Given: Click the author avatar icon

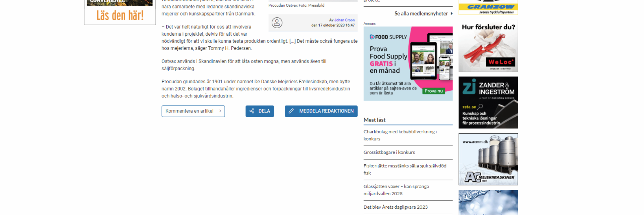Looking at the screenshot, I should pyautogui.click(x=277, y=23).
